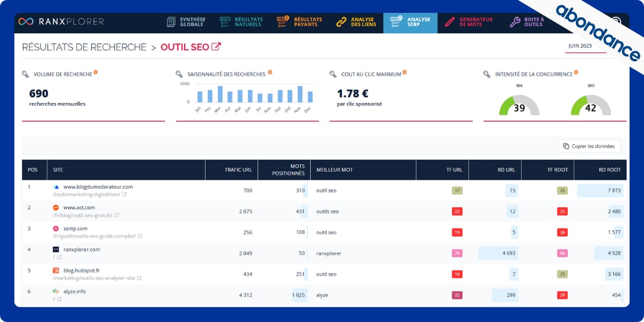The image size is (644, 322).
Task: Click meilleur mot cell 'alyze'
Action: point(322,295)
